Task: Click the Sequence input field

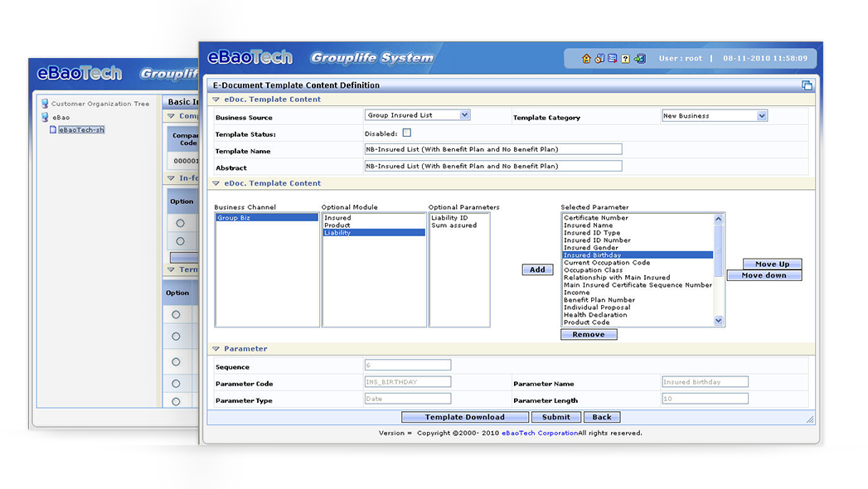Action: point(408,365)
